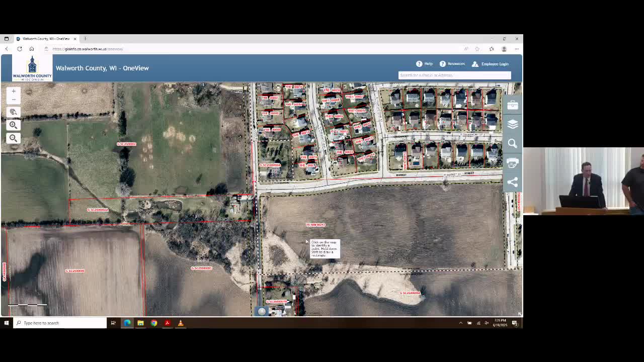This screenshot has width=644, height=362.
Task: Select the magnifier zoom-out tool
Action: (13, 138)
